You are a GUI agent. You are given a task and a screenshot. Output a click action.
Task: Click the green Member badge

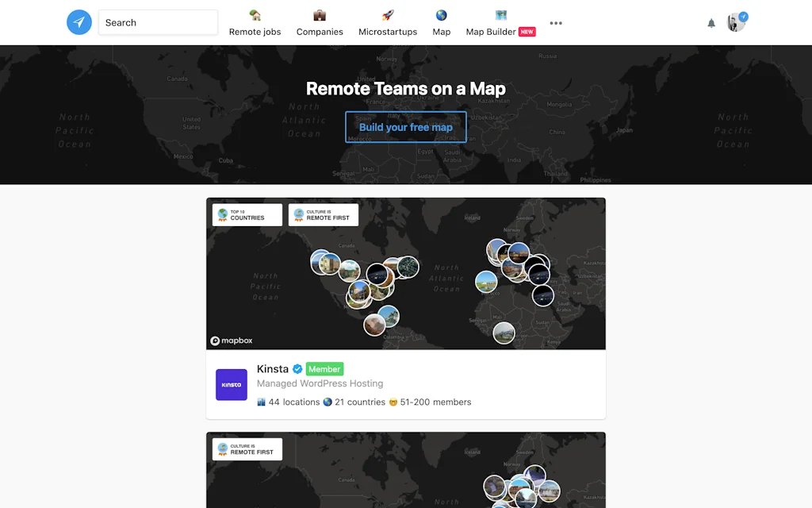click(x=324, y=368)
